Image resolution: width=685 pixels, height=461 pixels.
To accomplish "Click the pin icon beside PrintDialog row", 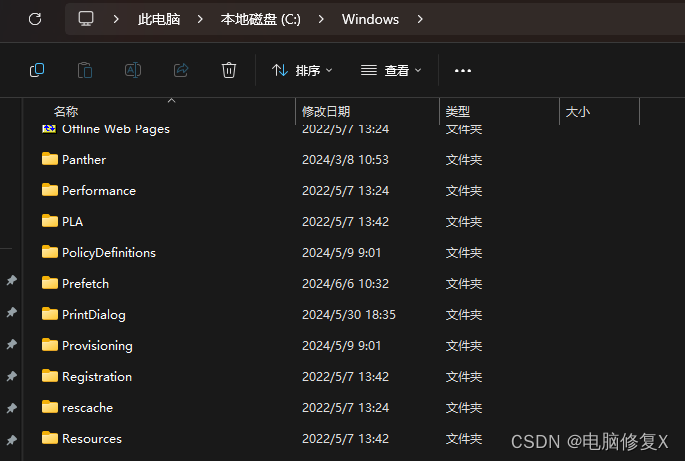I will click(x=12, y=312).
